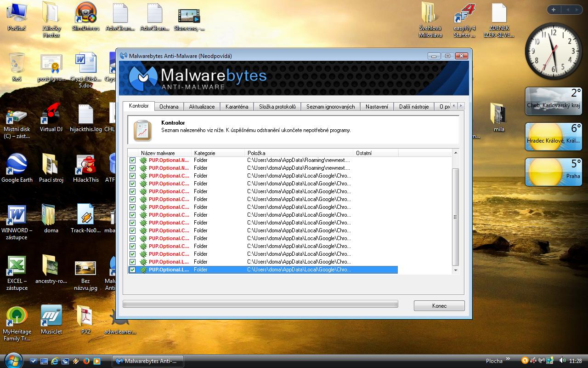Click the Cheb, Karlovarský kraj weather gadget

click(x=554, y=101)
